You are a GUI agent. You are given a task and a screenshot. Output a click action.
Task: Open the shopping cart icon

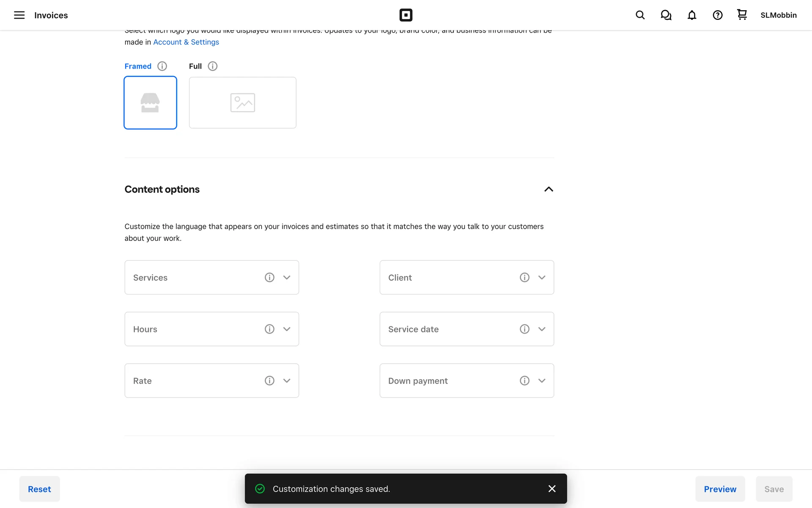(x=742, y=15)
